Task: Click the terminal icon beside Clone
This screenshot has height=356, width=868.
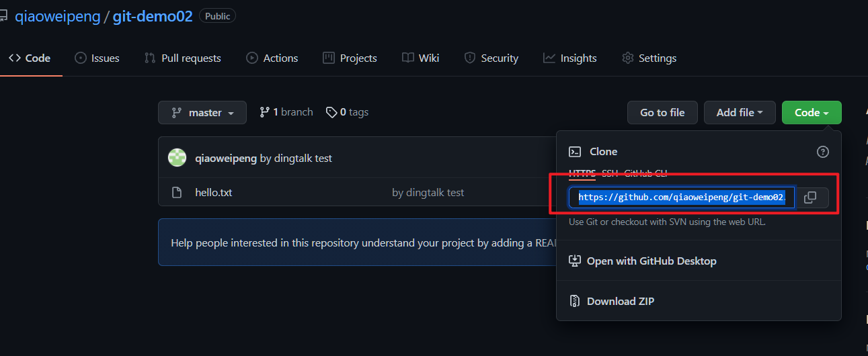Action: [575, 152]
